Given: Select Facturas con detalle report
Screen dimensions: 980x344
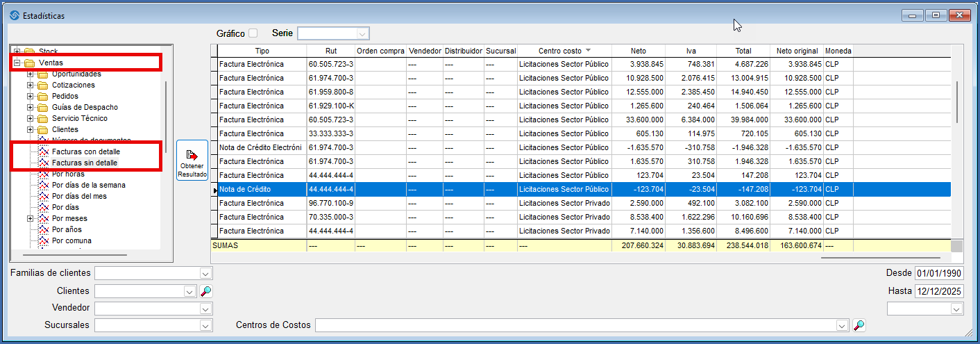Looking at the screenshot, I should click(x=85, y=151).
